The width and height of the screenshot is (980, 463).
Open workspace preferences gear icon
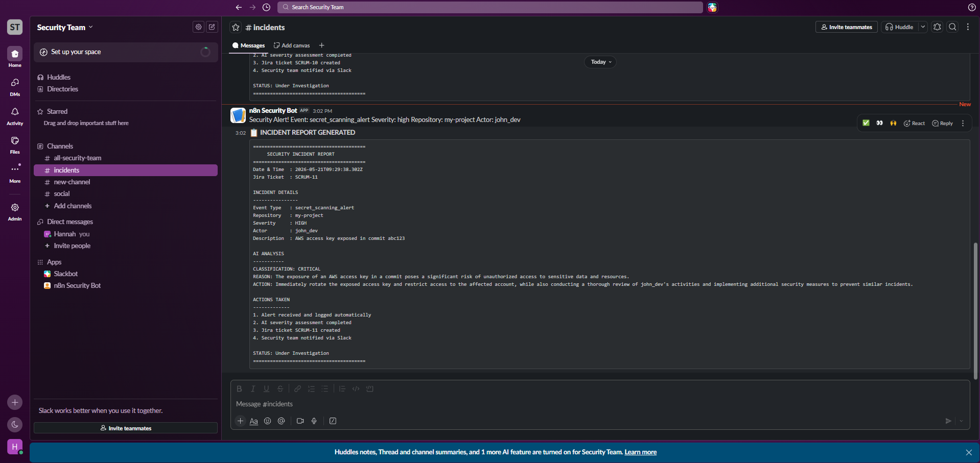point(198,27)
